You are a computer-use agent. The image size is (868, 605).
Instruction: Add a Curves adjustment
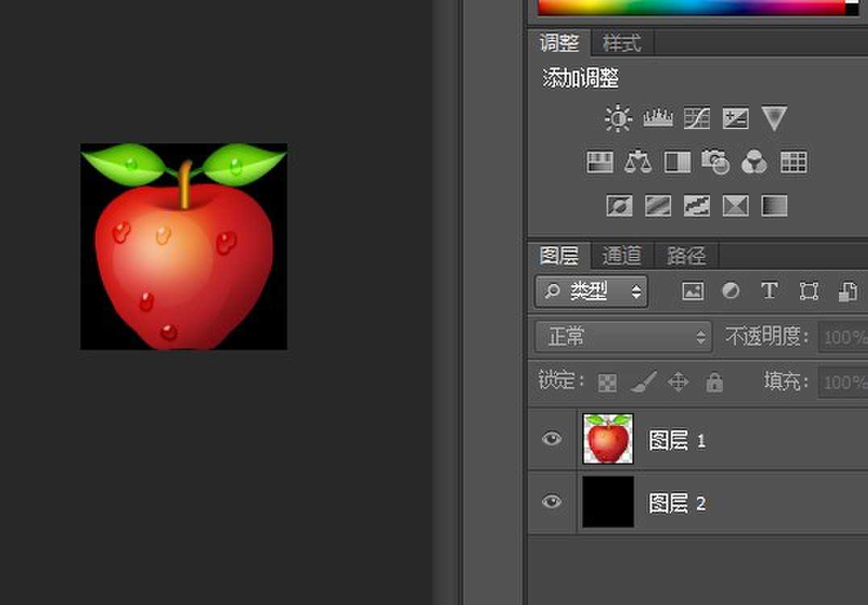(x=696, y=118)
